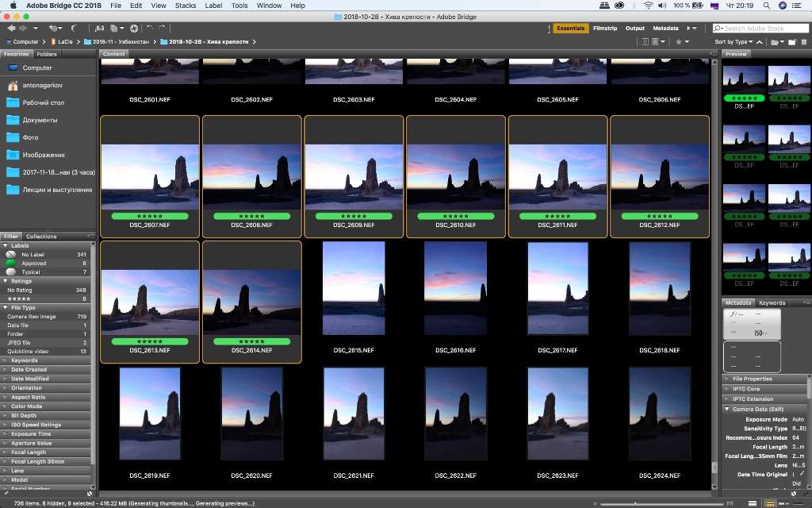
Task: Click the LaCie drive icon in path bar
Action: click(53, 41)
